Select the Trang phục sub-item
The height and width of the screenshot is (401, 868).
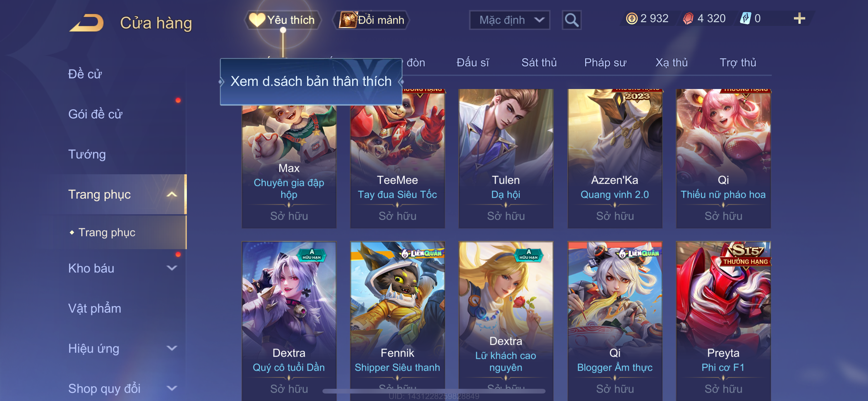click(x=107, y=232)
